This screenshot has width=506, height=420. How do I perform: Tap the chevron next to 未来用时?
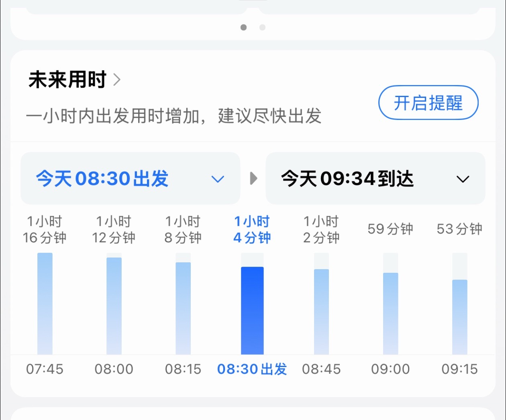117,79
